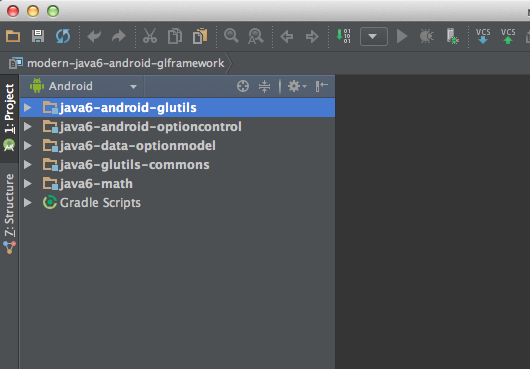530x369 pixels.
Task: Expand the Gradle Scripts node
Action: point(28,202)
